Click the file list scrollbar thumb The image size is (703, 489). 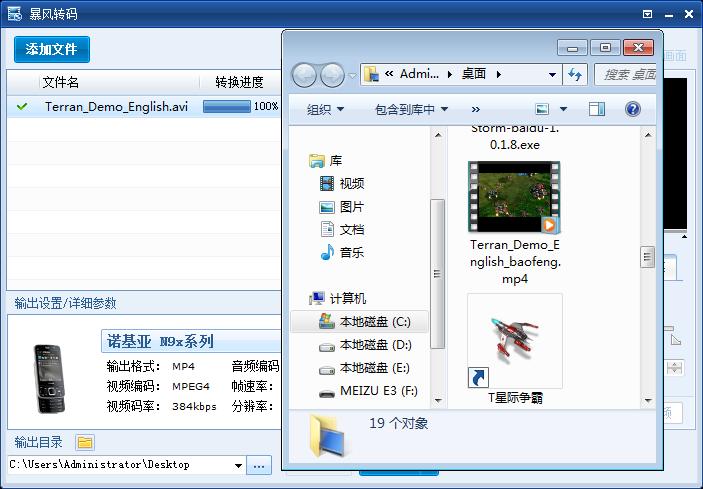(647, 257)
